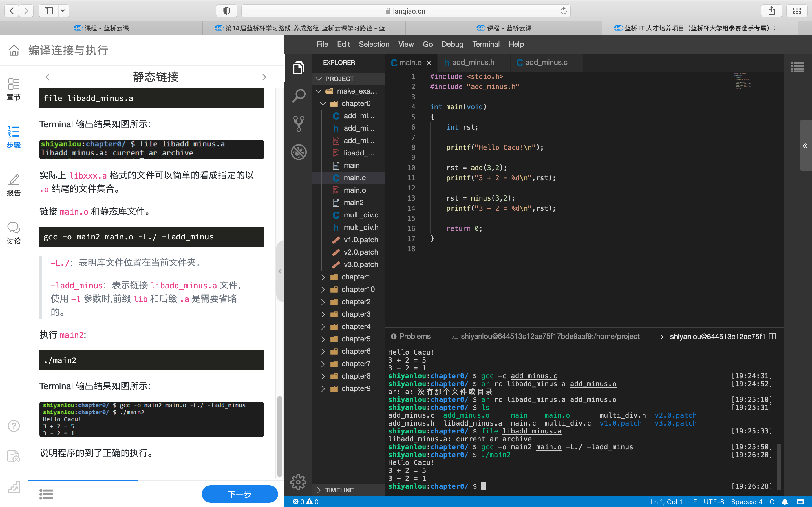The image size is (812, 507).
Task: Toggle the outline list icon top right
Action: pyautogui.click(x=797, y=67)
